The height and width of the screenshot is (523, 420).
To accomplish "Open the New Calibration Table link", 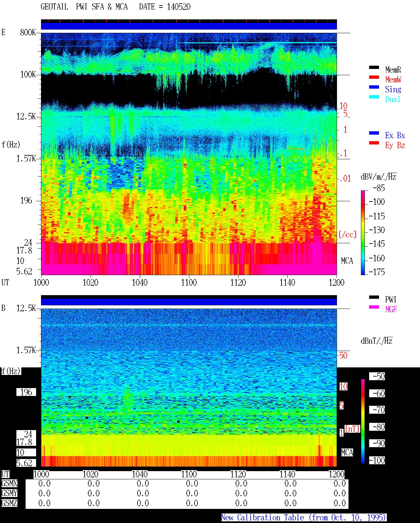I will tap(304, 517).
